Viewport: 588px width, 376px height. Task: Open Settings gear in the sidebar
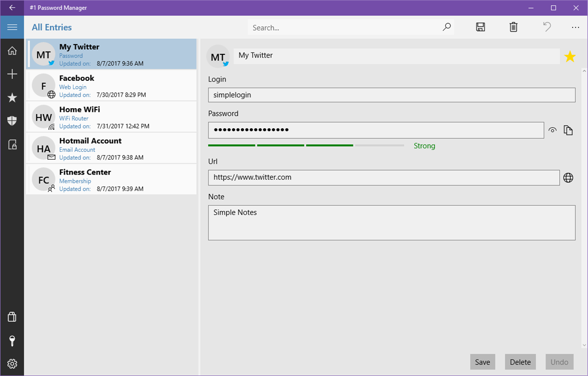pos(12,363)
